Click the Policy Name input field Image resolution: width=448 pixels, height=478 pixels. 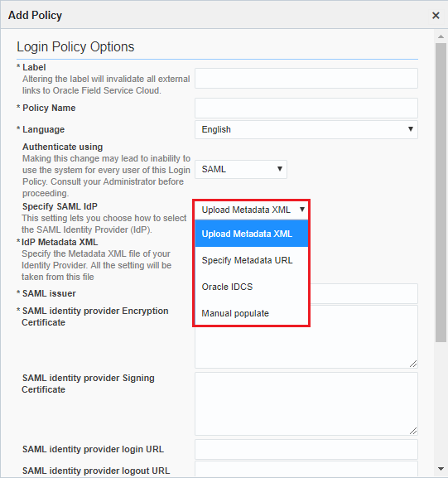pos(306,108)
